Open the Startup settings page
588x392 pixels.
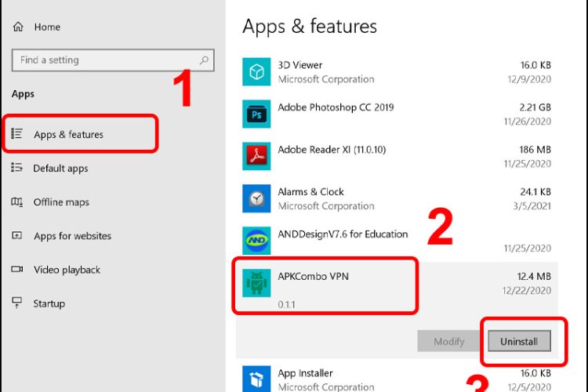(49, 303)
